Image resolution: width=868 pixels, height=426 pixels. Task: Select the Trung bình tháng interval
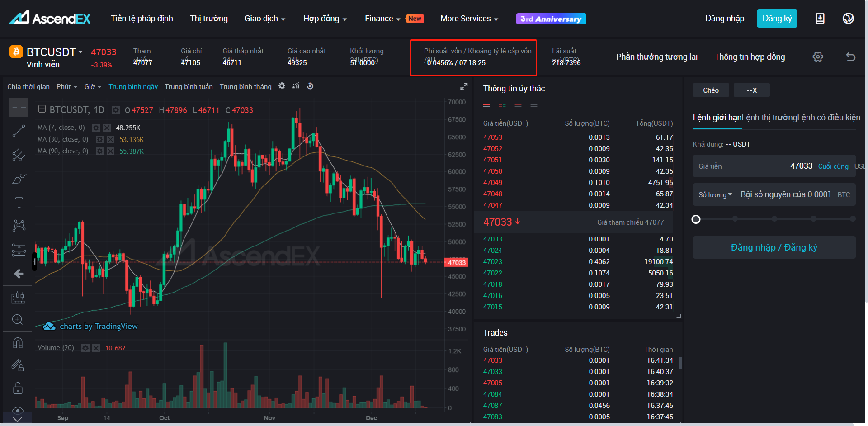tap(245, 86)
